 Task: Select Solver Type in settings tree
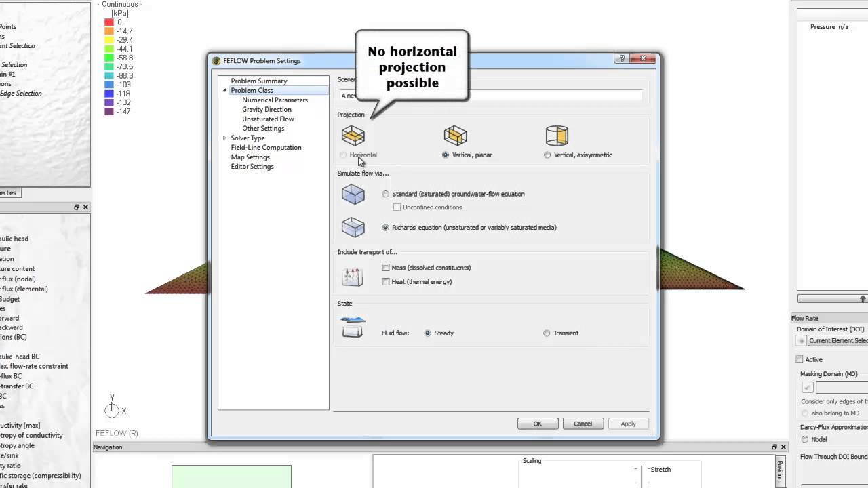pos(248,138)
